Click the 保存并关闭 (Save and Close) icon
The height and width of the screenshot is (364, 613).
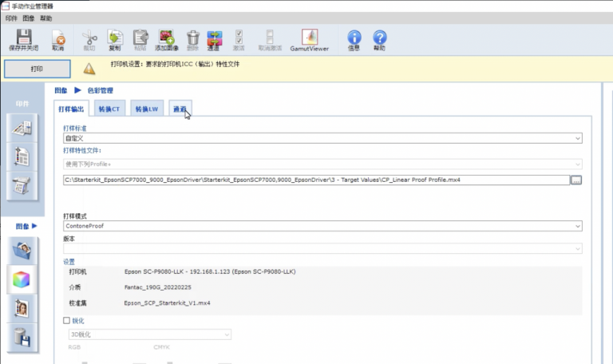tap(24, 38)
